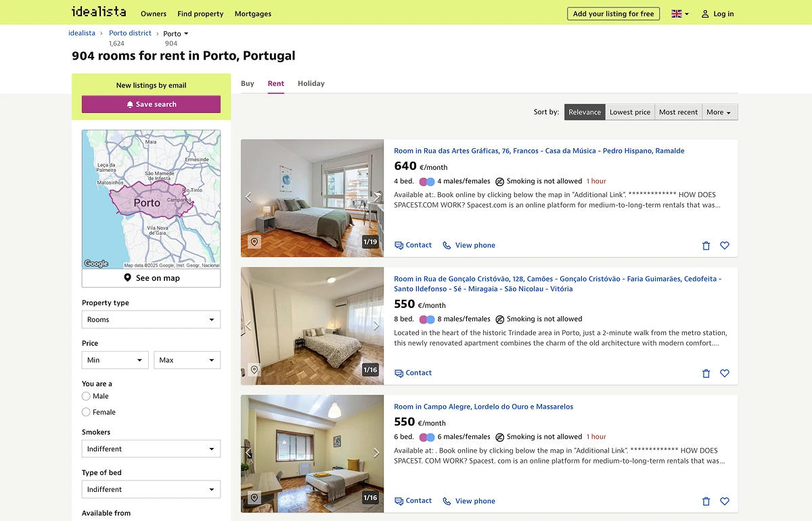
Task: Discard the Campo Alegre listing via trash icon
Action: point(706,501)
